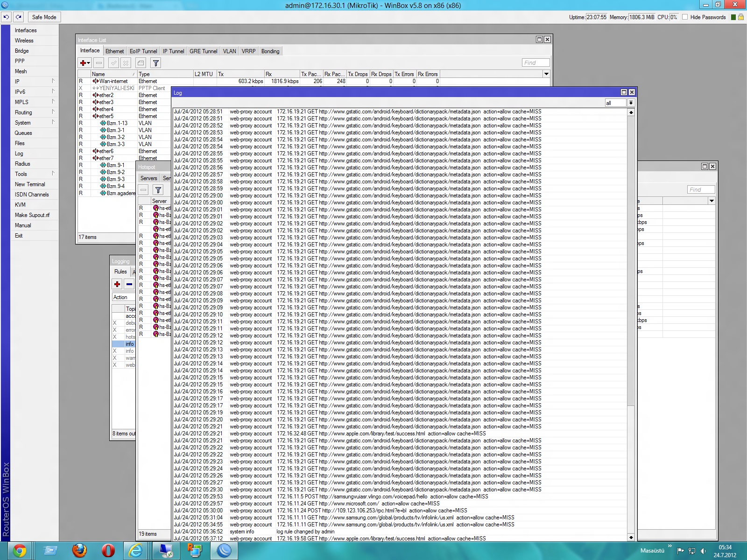Click the Redo arrow icon
The image size is (747, 560).
[19, 17]
